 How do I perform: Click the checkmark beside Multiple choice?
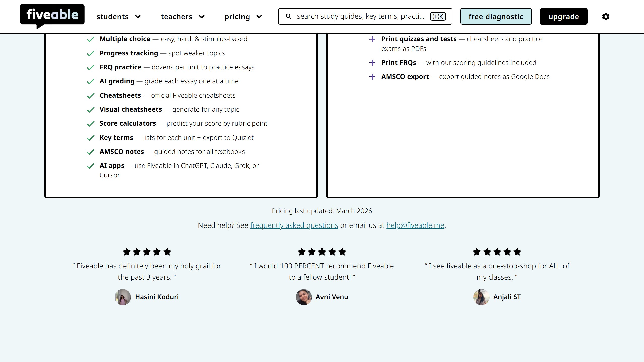point(91,39)
